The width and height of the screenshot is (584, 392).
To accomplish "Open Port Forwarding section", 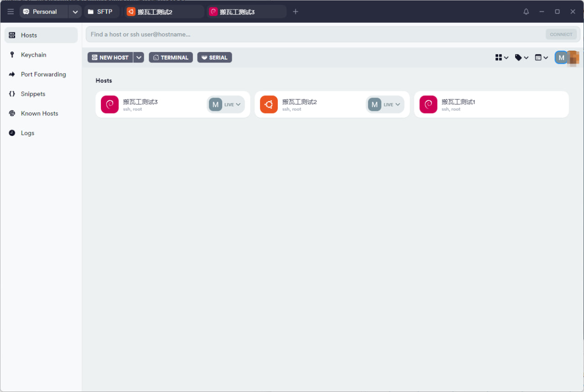I will pyautogui.click(x=43, y=74).
